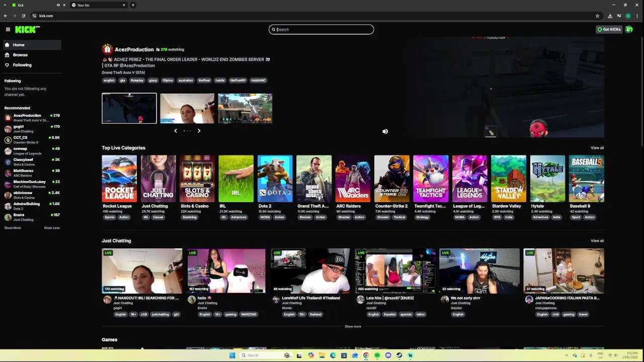Reload the current page
Image resolution: width=644 pixels, height=362 pixels.
tap(23, 16)
